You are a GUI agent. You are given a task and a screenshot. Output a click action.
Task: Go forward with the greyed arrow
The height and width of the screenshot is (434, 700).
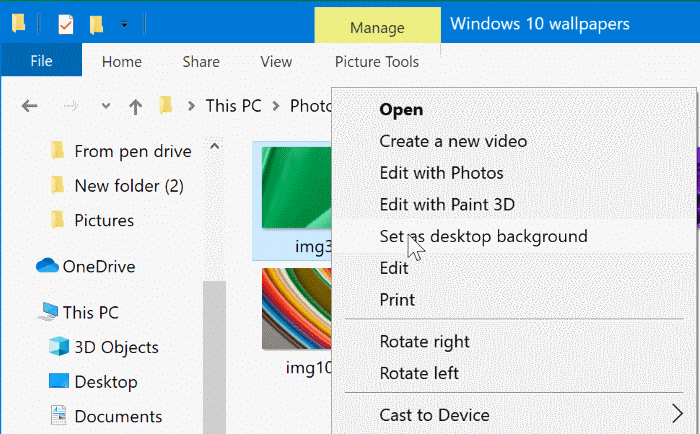[x=71, y=106]
